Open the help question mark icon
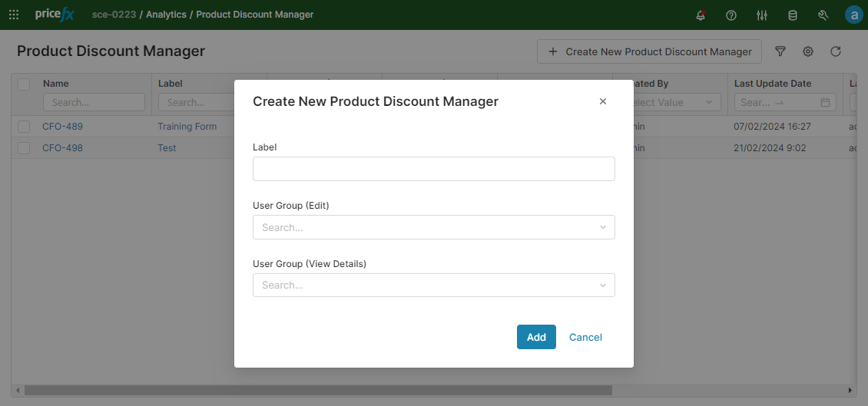 (731, 15)
